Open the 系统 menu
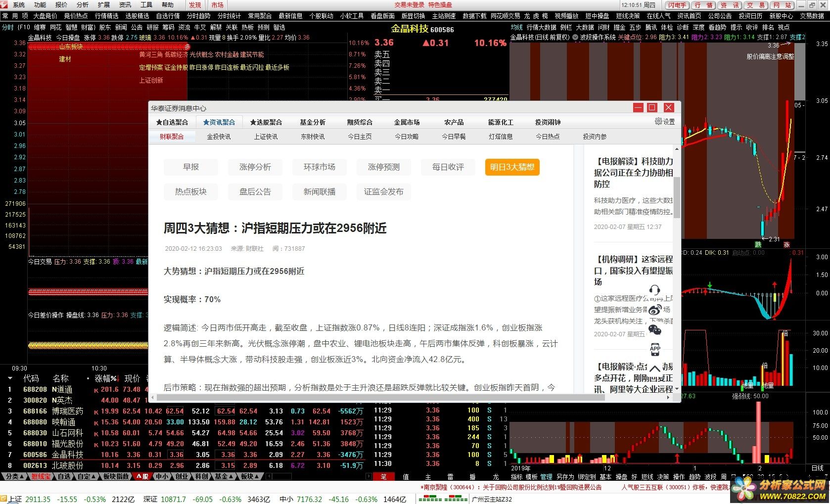This screenshot has height=504, width=830. pyautogui.click(x=19, y=5)
